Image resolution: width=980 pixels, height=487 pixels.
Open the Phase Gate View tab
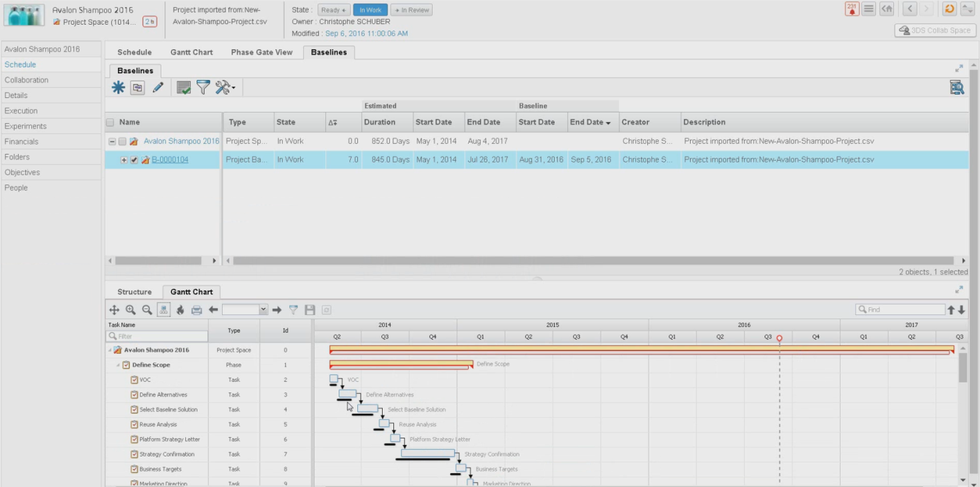[261, 52]
